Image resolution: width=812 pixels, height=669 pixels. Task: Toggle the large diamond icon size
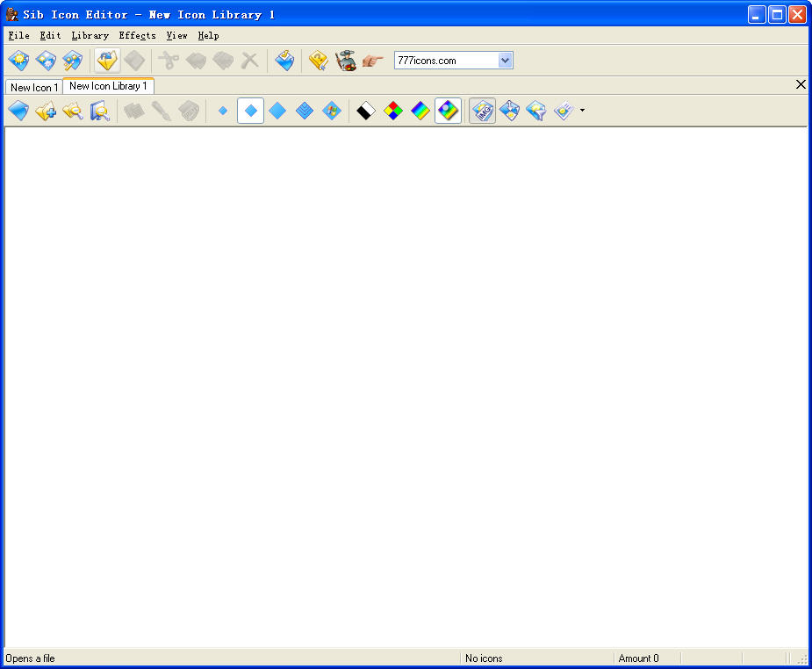[277, 111]
